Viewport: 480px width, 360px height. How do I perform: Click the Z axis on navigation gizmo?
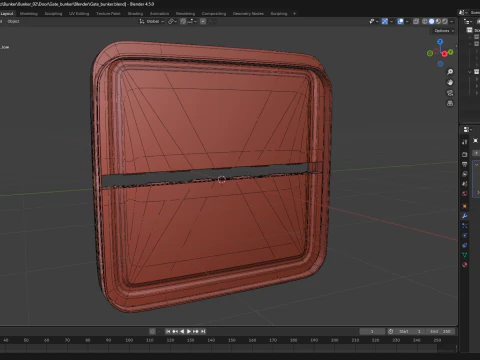(440, 41)
